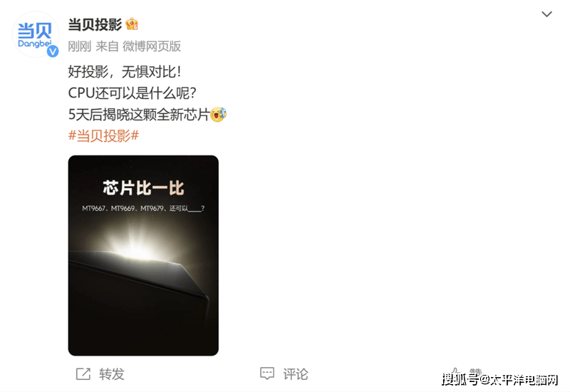Image resolution: width=570 pixels, height=392 pixels.
Task: Expand the post options chevron arrow
Action: tap(546, 14)
